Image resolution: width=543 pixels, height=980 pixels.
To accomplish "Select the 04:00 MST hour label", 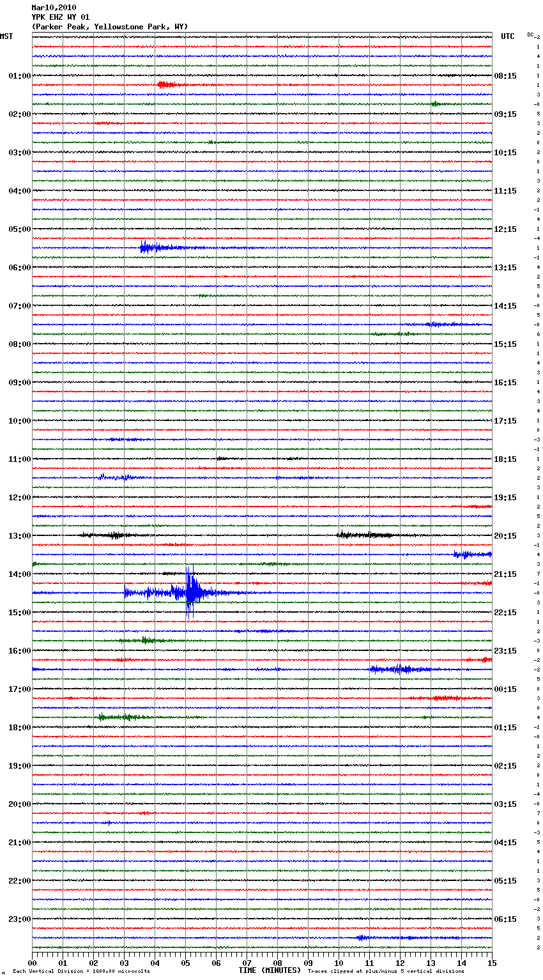I will 19,191.
